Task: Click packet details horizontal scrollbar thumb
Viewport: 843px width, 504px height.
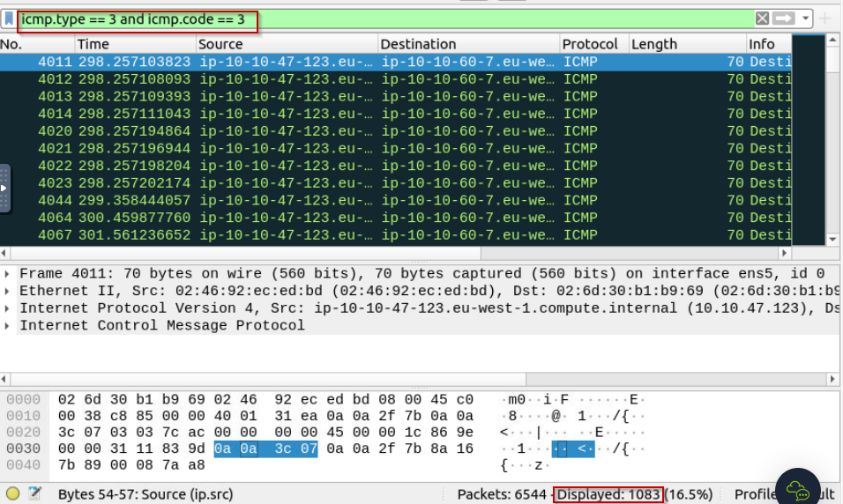Action: 268,379
